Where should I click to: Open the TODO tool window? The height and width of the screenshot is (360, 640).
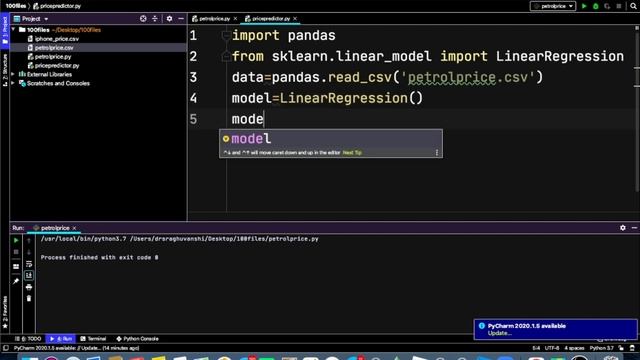point(28,339)
